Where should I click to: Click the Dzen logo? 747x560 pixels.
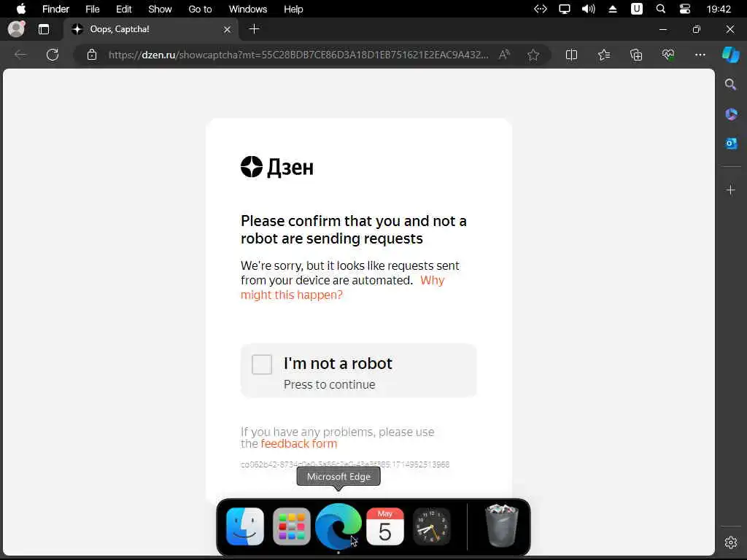(x=276, y=167)
